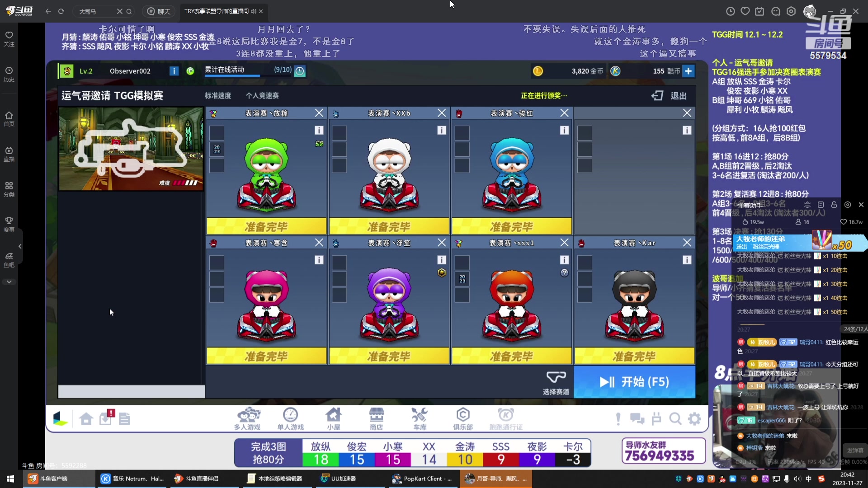Open 跑跑通行证 pass menu
This screenshot has height=488, width=868.
click(506, 418)
